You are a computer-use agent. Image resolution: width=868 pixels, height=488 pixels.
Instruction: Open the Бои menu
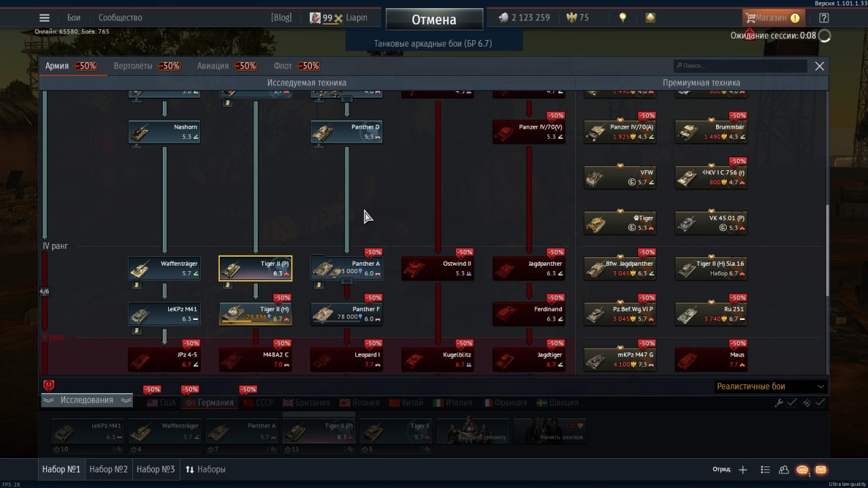73,18
